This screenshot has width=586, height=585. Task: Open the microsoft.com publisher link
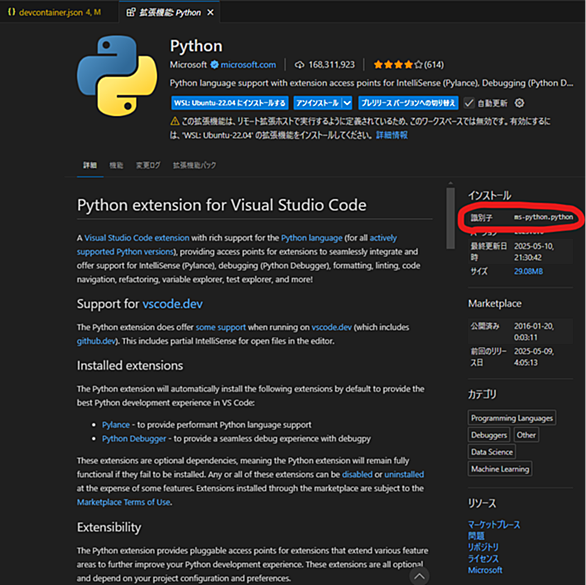(x=248, y=65)
